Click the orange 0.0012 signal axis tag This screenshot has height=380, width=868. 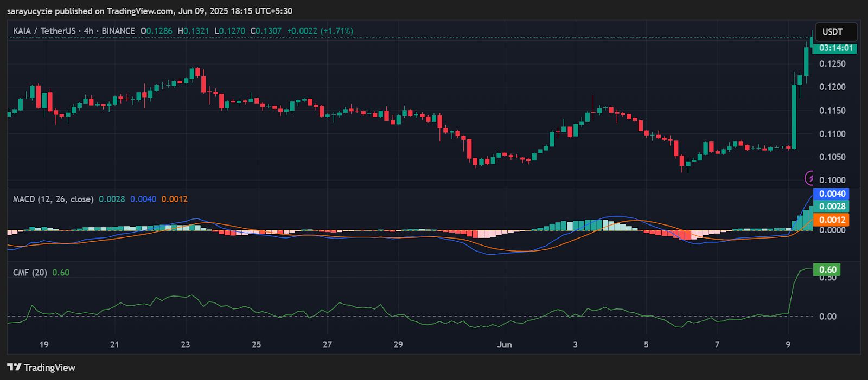(832, 220)
